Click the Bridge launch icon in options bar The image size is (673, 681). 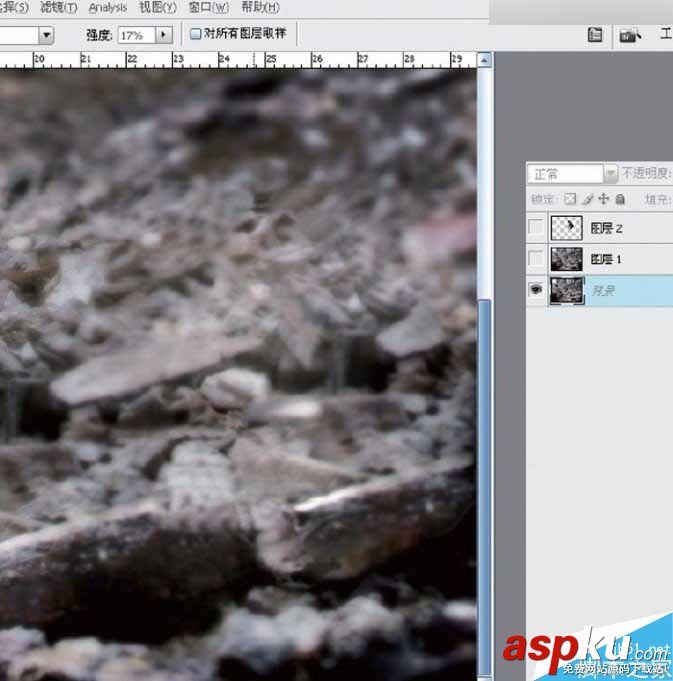[x=629, y=35]
